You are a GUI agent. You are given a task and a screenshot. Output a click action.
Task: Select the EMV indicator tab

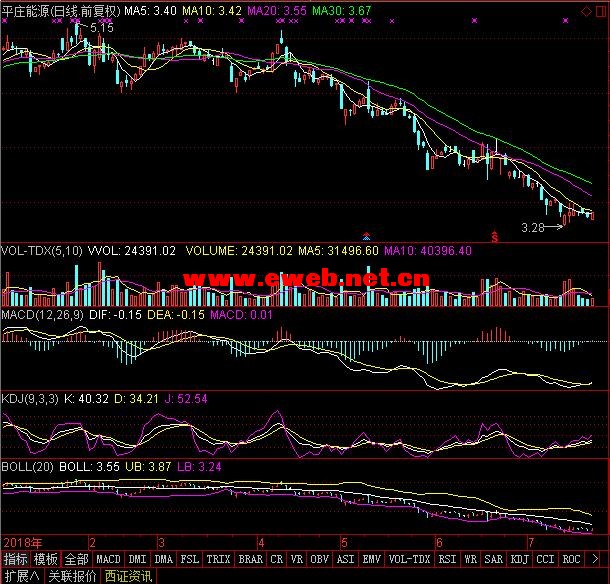coord(372,559)
